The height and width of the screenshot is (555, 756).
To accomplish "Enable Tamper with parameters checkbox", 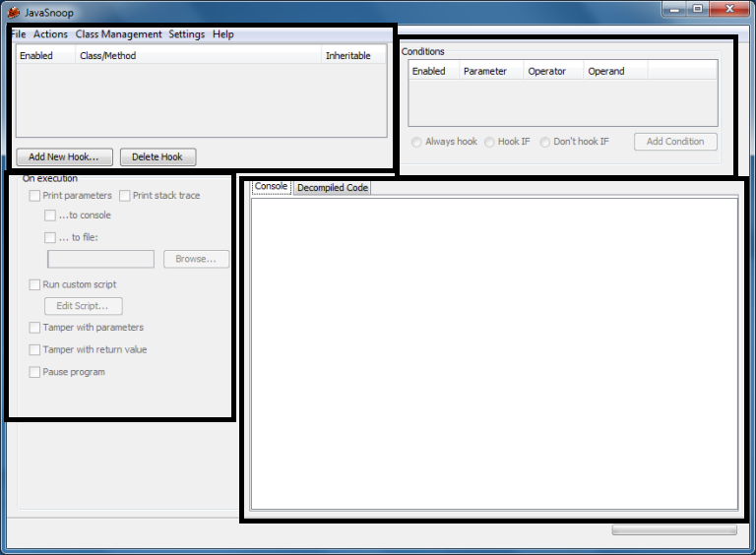I will point(35,328).
